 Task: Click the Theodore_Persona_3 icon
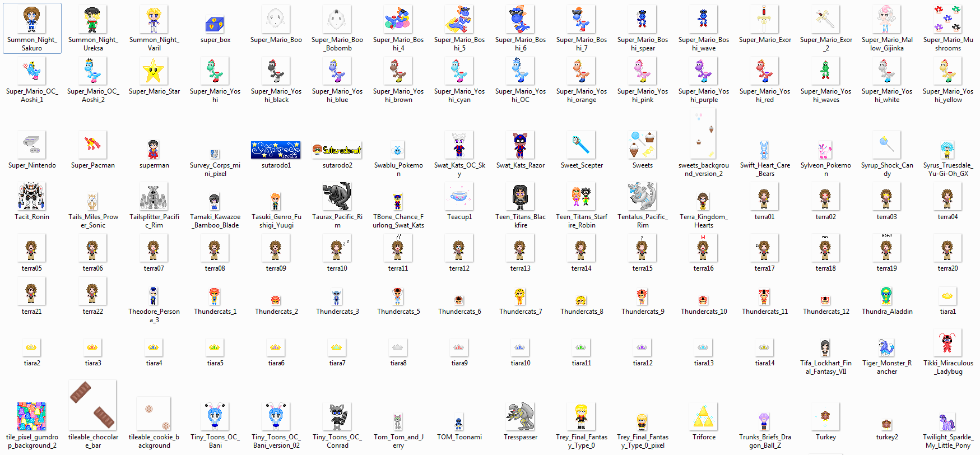pos(154,296)
